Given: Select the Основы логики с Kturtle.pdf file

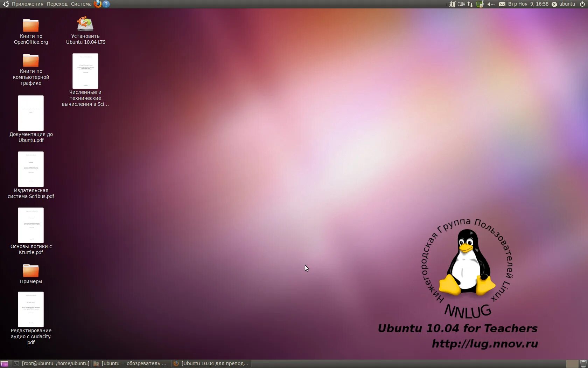Looking at the screenshot, I should [x=31, y=231].
